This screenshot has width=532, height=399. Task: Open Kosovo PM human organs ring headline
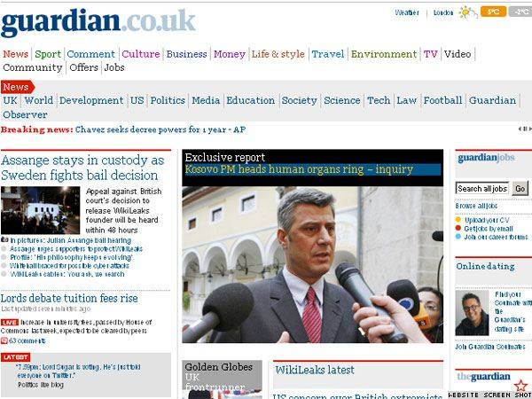pos(299,169)
